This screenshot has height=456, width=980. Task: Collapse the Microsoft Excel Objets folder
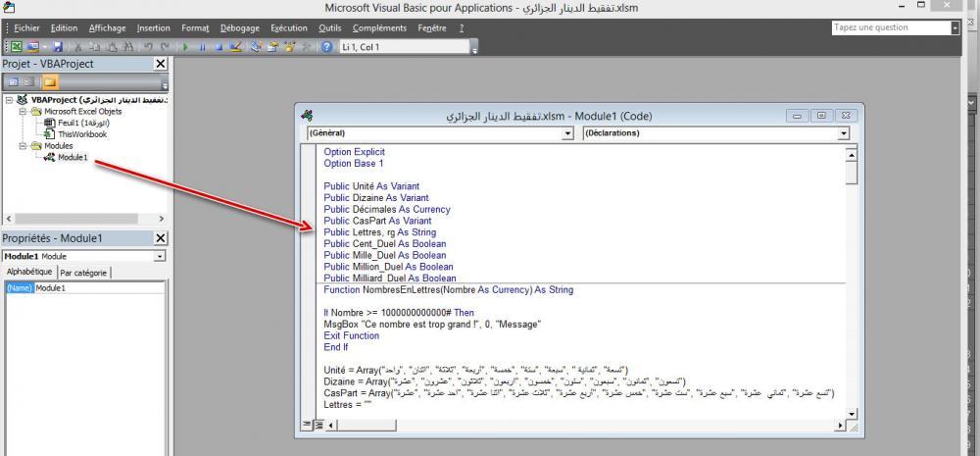(22, 112)
